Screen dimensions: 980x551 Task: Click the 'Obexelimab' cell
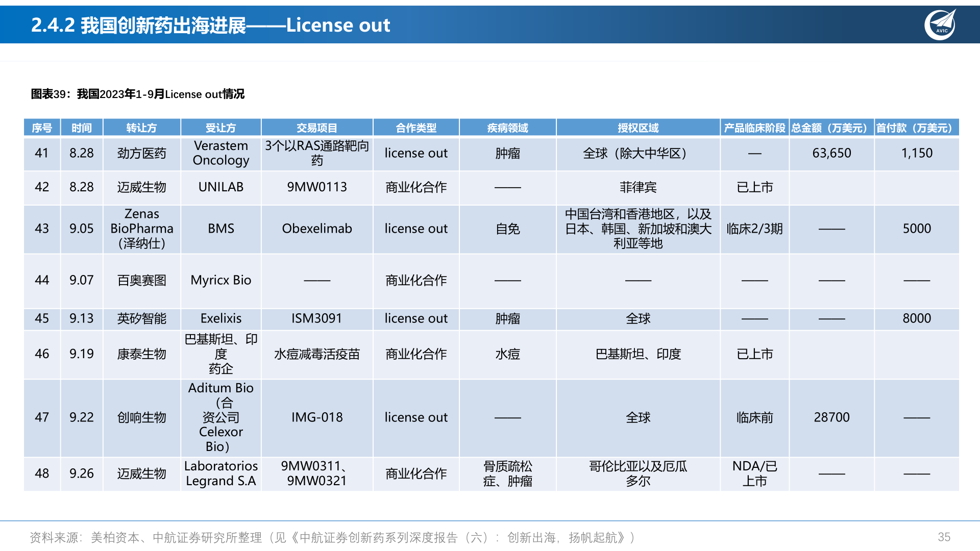coord(317,229)
